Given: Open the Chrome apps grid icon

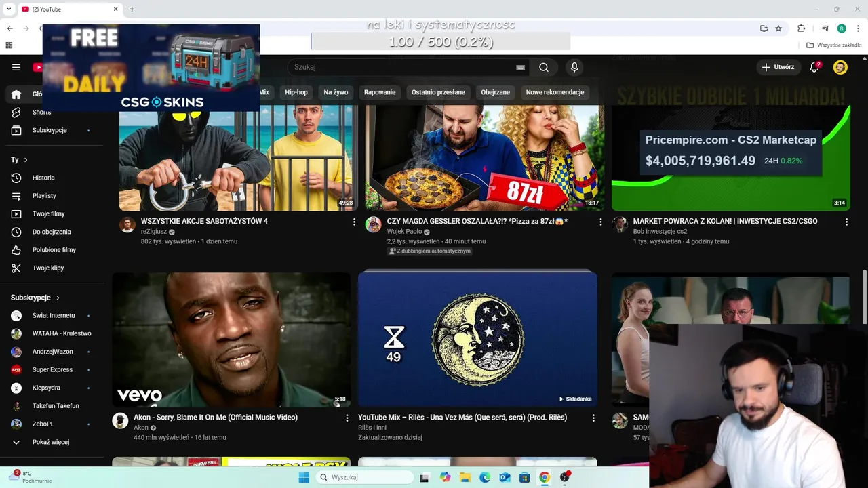Looking at the screenshot, I should [x=9, y=45].
